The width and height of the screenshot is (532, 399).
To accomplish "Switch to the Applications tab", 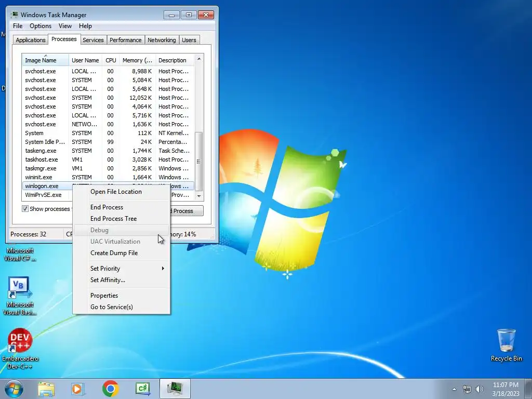I will pos(31,40).
